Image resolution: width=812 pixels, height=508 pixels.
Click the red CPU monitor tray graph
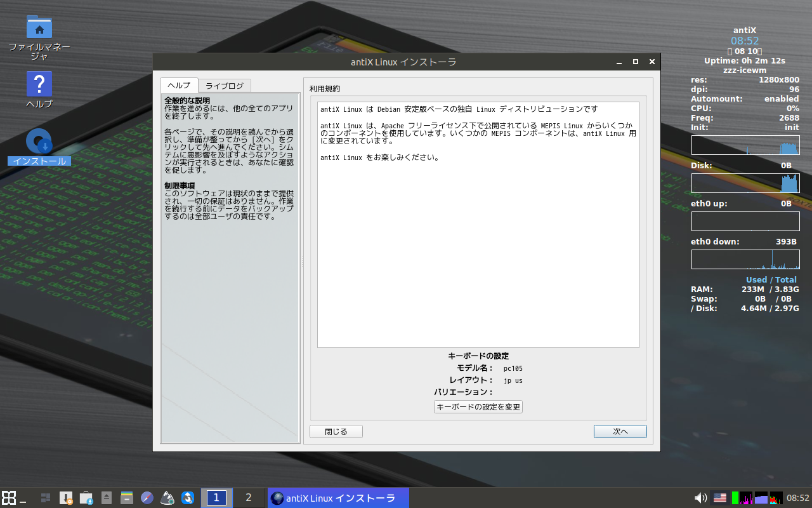(776, 498)
